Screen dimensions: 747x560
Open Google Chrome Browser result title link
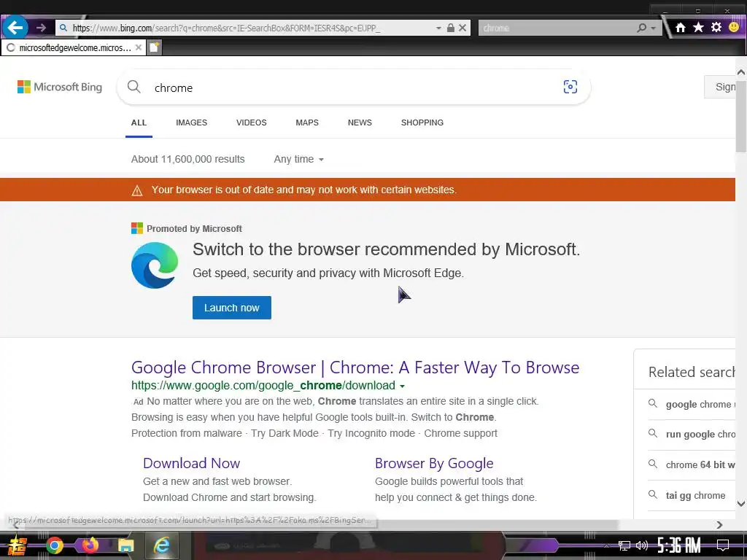(355, 367)
